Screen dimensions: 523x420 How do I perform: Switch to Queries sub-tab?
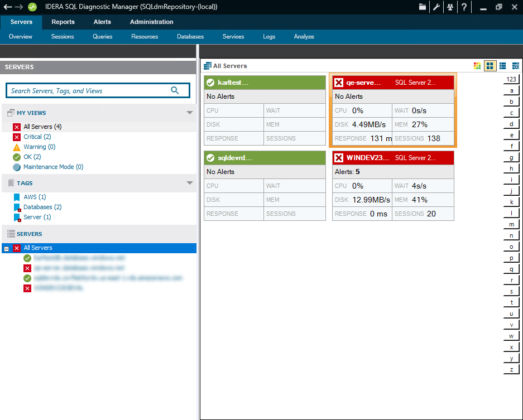(x=102, y=37)
